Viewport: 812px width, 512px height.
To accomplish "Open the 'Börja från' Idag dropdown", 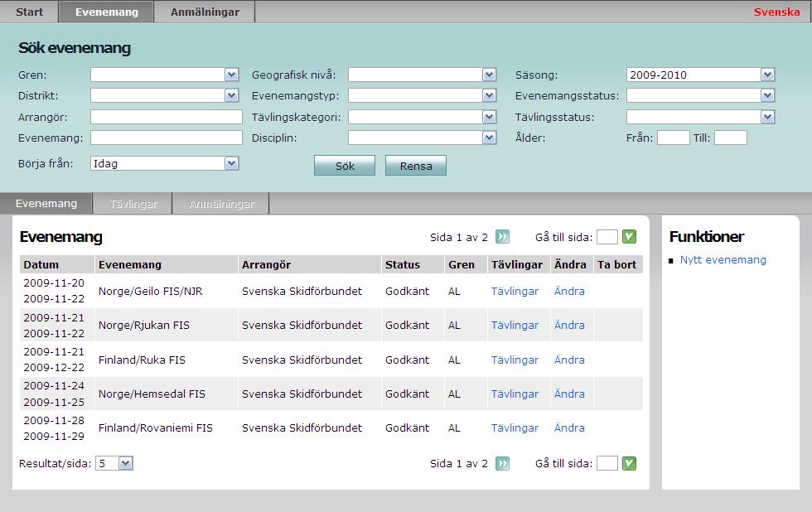I will (164, 163).
